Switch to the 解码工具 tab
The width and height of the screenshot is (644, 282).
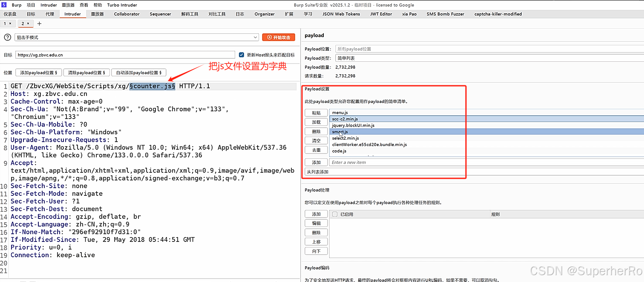[190, 14]
